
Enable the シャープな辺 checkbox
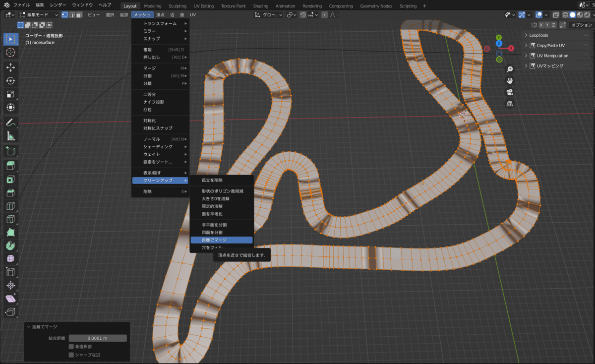(71, 355)
